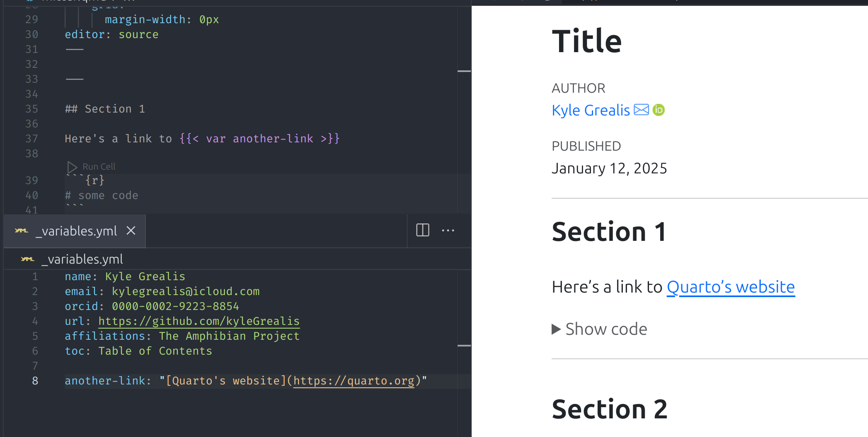Click the author email envelope icon
This screenshot has height=437, width=868.
tap(641, 110)
